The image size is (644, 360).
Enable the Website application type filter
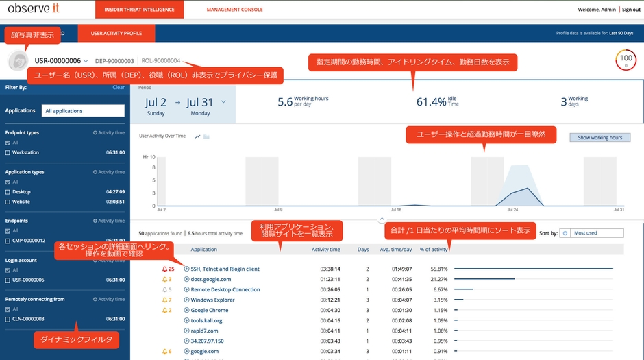8,202
